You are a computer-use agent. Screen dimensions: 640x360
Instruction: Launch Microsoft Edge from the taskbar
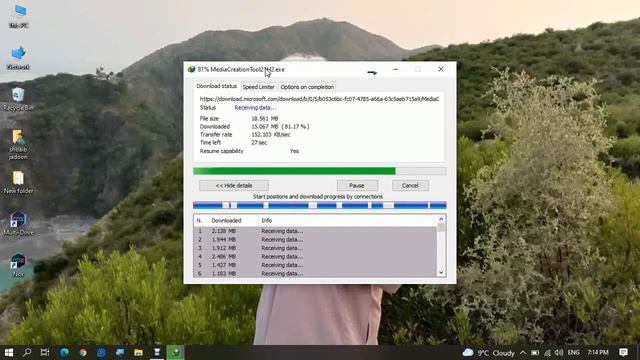click(64, 352)
